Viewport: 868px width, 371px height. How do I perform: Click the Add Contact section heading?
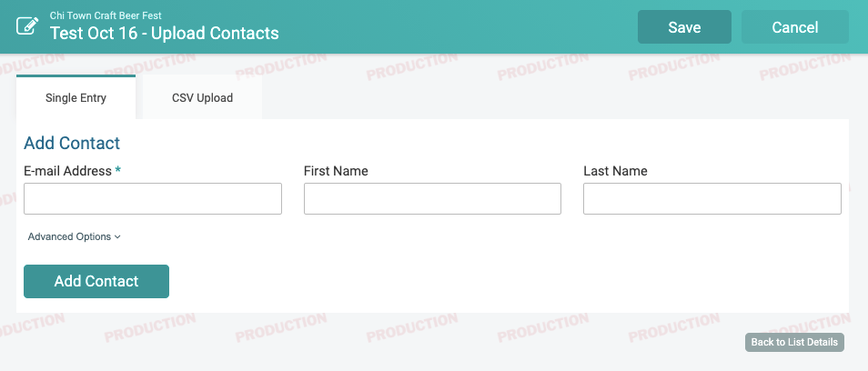pyautogui.click(x=72, y=143)
